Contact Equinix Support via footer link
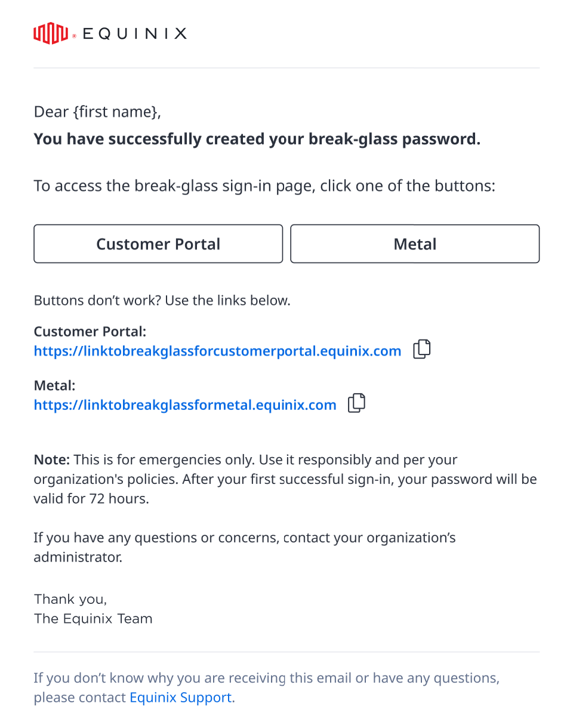The image size is (570, 728). coord(180,697)
